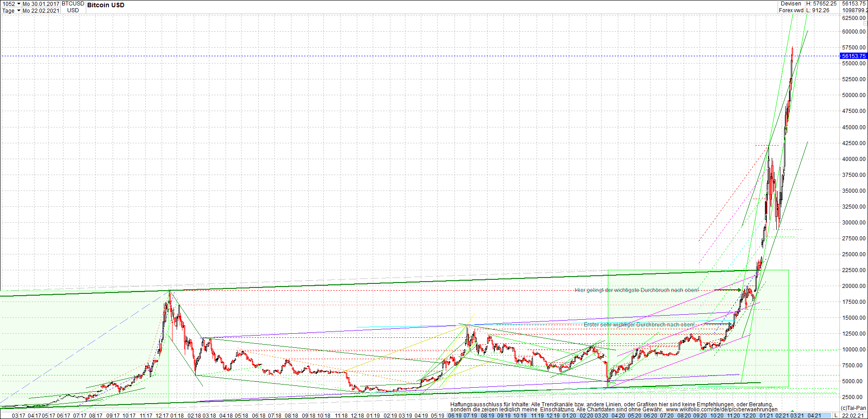Collapse the price scale minus box
The height and width of the screenshot is (419, 868).
pos(865,23)
